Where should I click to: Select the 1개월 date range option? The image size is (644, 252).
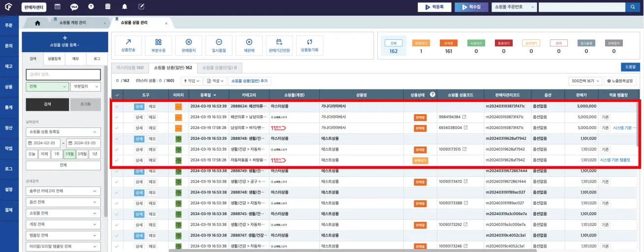click(x=69, y=154)
